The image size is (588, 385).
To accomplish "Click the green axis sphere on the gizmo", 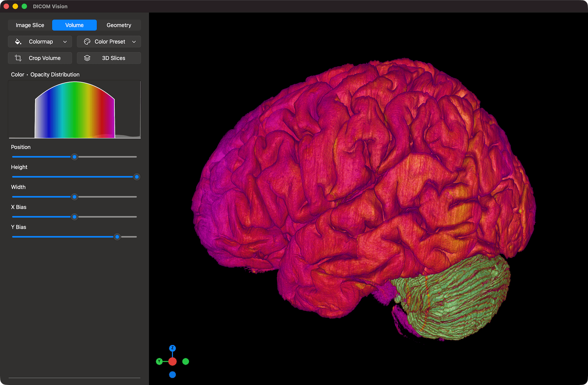I will [186, 361].
